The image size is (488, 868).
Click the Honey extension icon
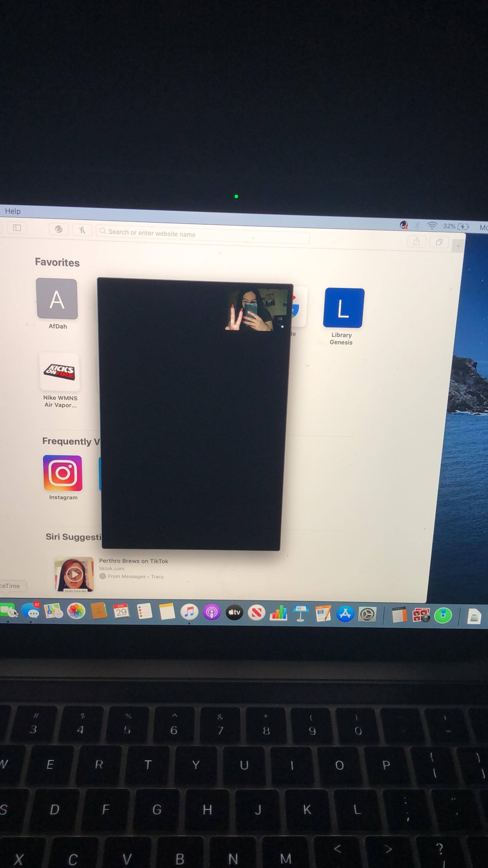[x=82, y=230]
